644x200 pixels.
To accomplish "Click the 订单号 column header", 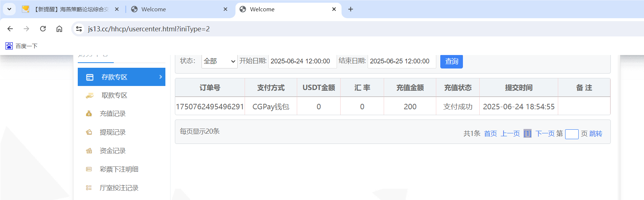I will pyautogui.click(x=210, y=88).
